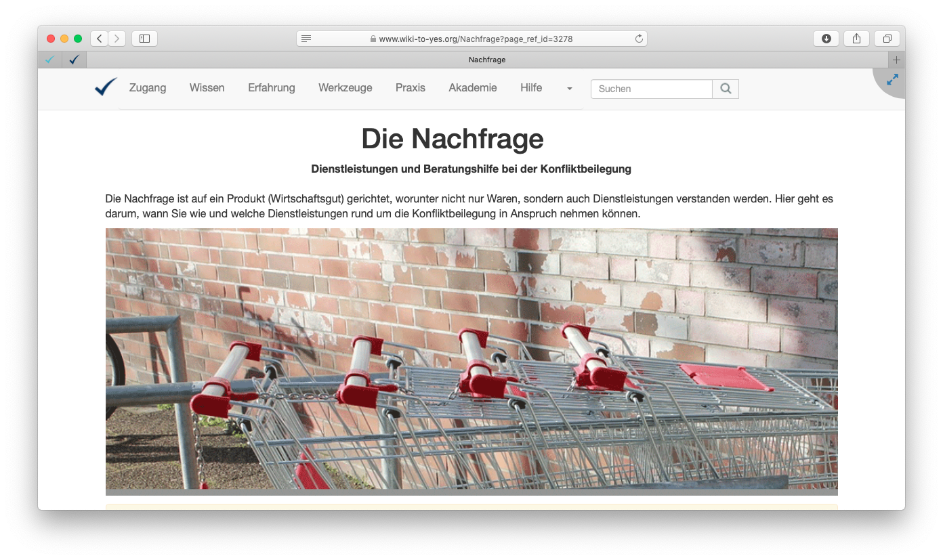The height and width of the screenshot is (560, 943).
Task: Show all tabs overview icon
Action: click(x=887, y=39)
